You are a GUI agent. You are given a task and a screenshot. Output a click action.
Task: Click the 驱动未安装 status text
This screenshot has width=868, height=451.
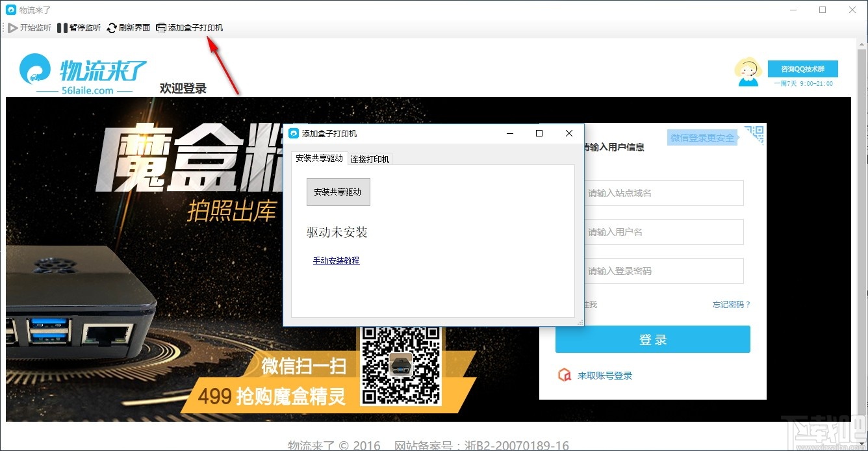337,232
